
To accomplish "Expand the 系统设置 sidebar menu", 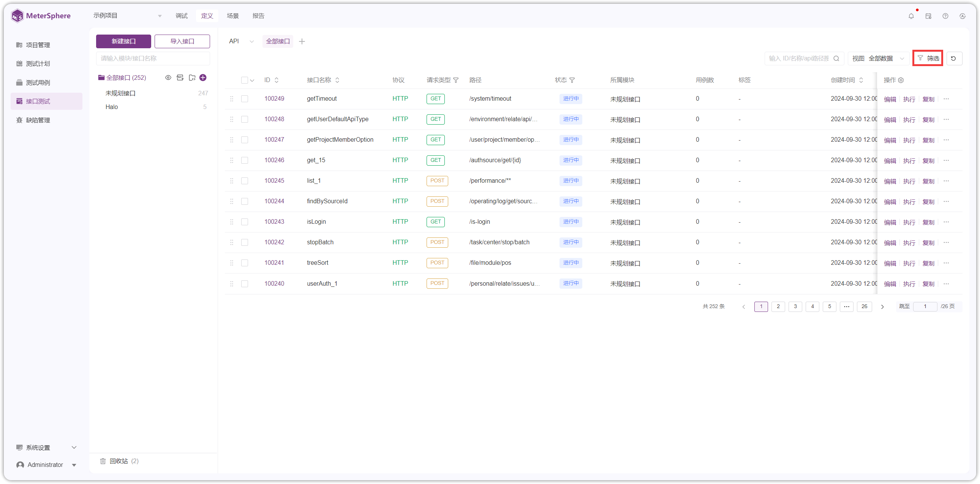I will pos(46,448).
